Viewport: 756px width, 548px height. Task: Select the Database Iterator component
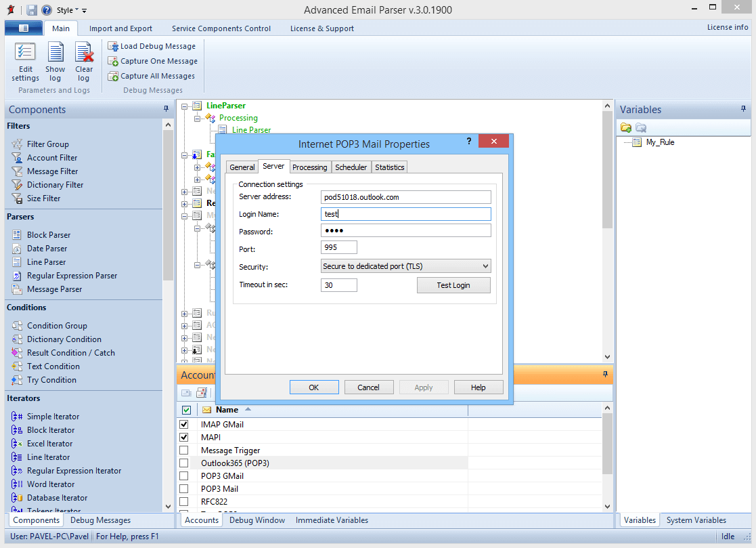point(49,497)
